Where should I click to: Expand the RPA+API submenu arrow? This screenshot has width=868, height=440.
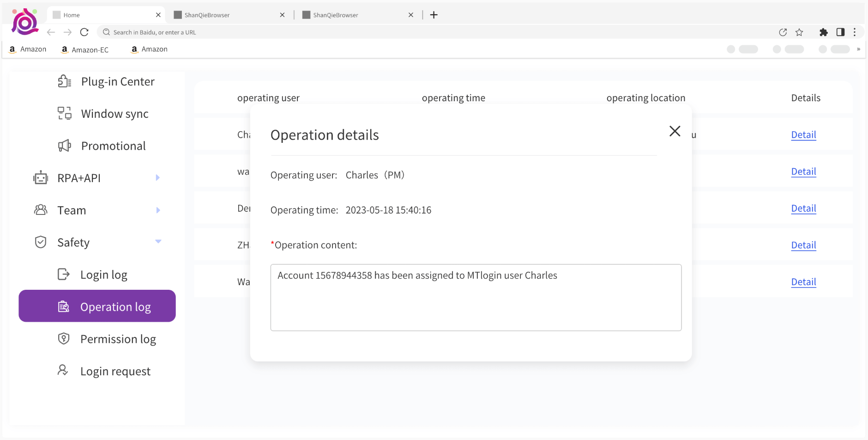158,178
